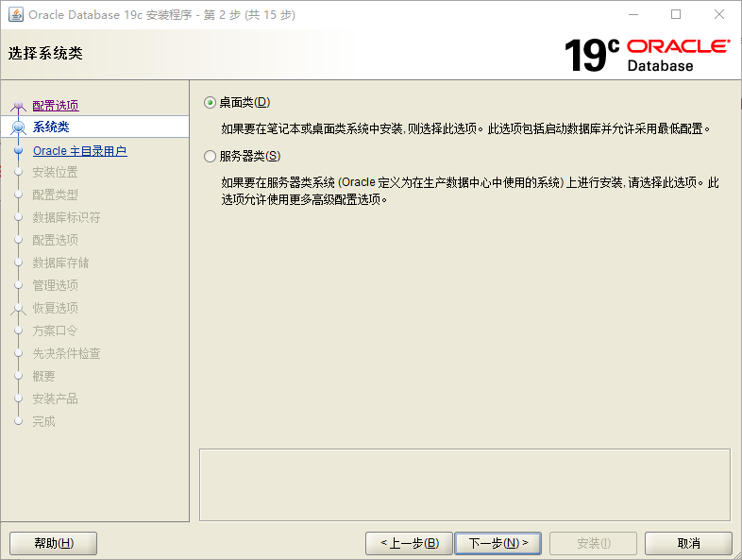Click the 安装位置 step label
The width and height of the screenshot is (742, 560).
click(x=55, y=172)
